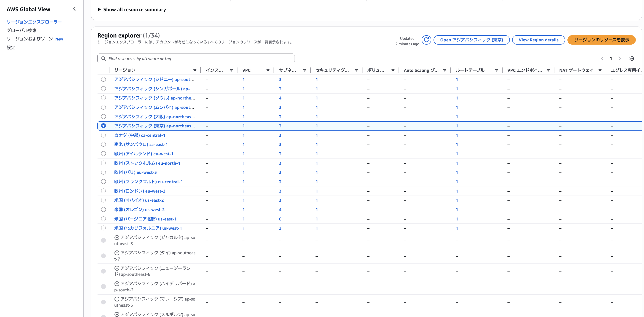Sort by Auto Scaling グループ column arrow

point(444,70)
